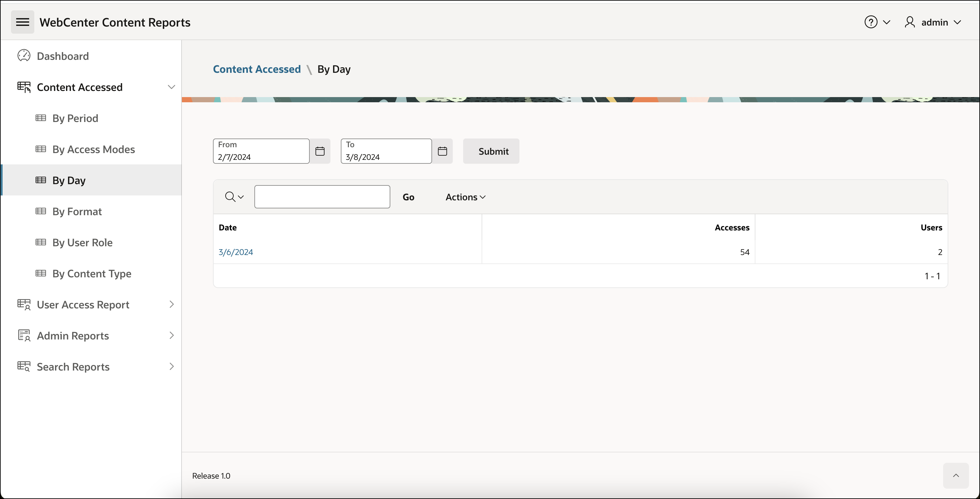Click the By Day breadcrumb text
Viewport: 980px width, 499px height.
(334, 69)
